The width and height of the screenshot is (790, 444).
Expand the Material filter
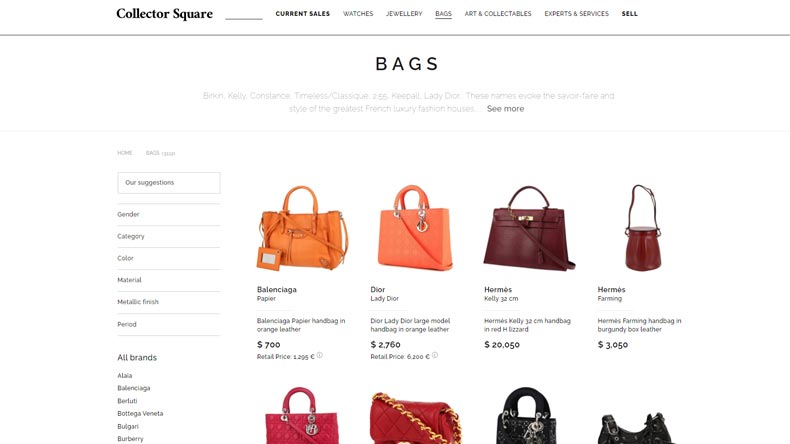[x=169, y=280]
